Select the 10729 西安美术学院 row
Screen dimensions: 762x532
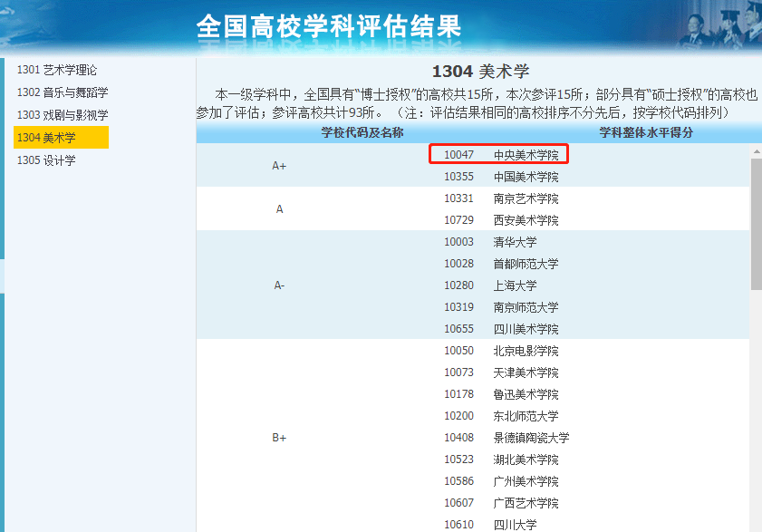pos(501,220)
